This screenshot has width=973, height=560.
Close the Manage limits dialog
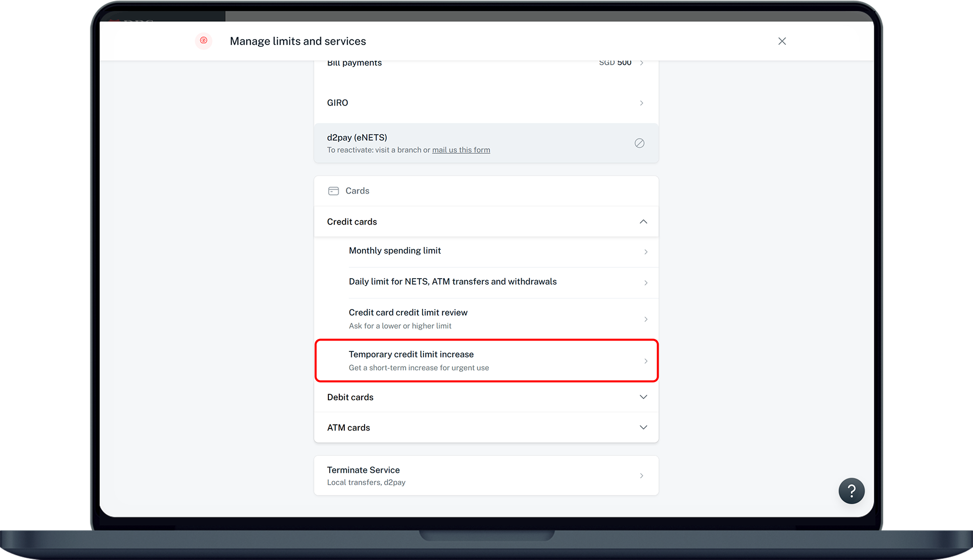coord(782,41)
